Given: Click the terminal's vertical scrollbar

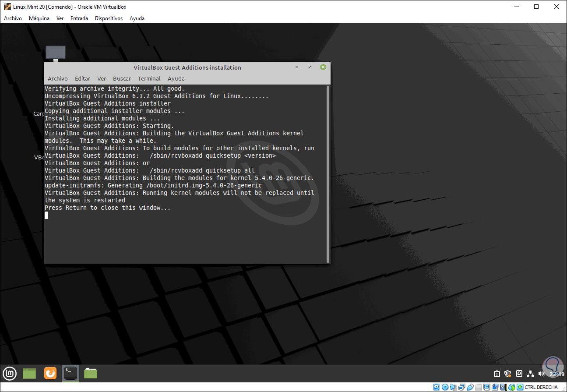Looking at the screenshot, I should tap(328, 174).
